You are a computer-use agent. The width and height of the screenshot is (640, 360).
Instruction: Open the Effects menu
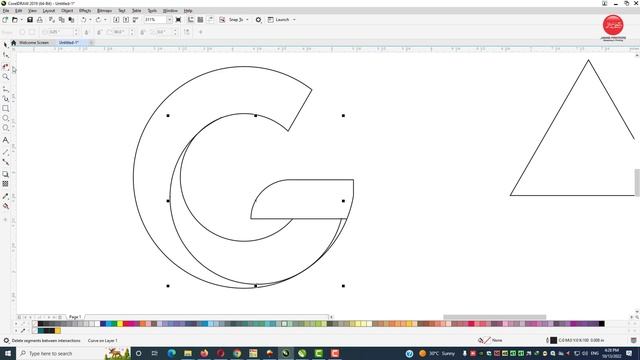(x=85, y=11)
